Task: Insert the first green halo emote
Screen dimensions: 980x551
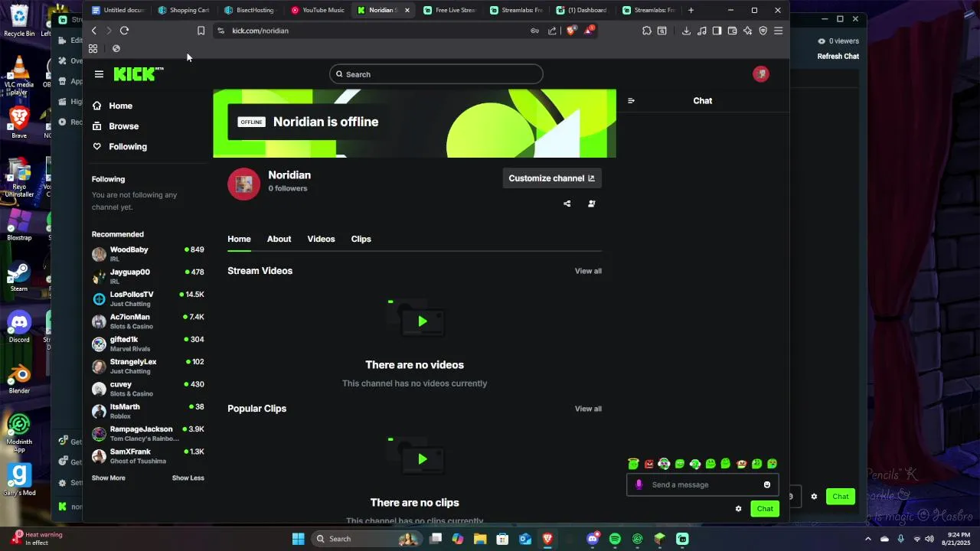Action: coord(633,464)
